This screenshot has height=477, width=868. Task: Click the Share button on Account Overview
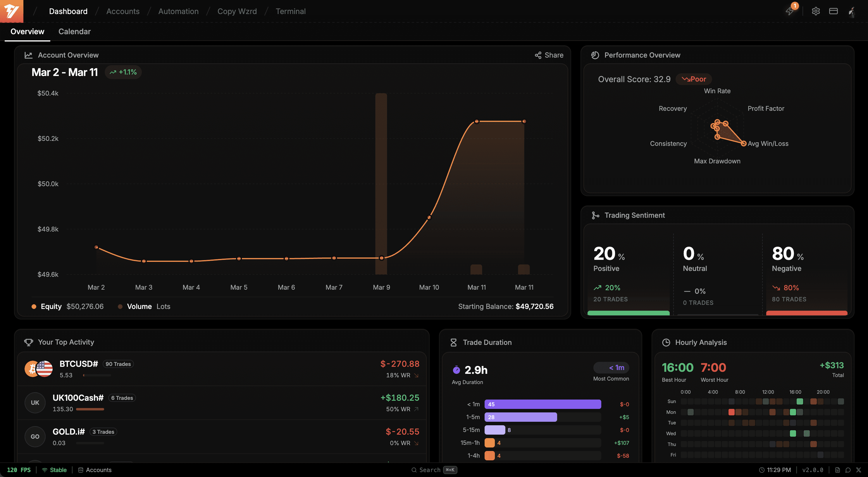tap(549, 55)
